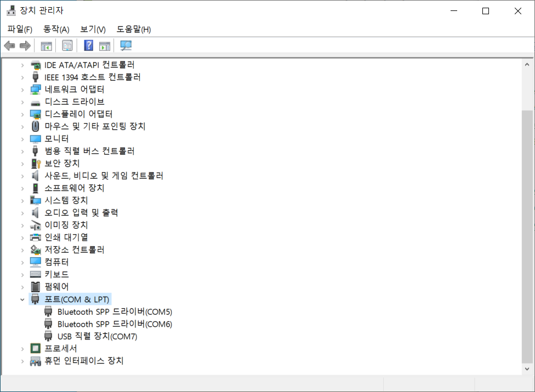
Task: Click the 사운드, 비디오 speaker icon
Action: [35, 175]
